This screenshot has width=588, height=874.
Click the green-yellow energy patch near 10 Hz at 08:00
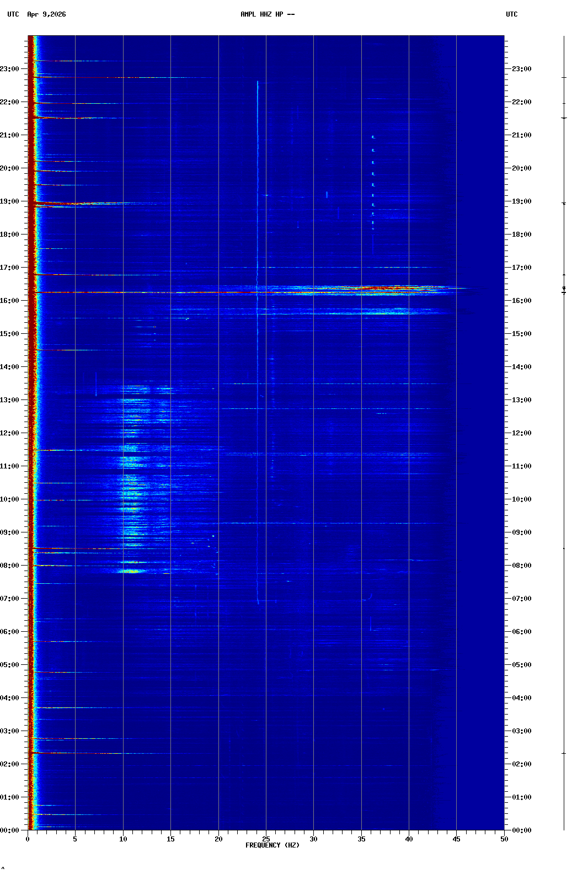point(131,571)
